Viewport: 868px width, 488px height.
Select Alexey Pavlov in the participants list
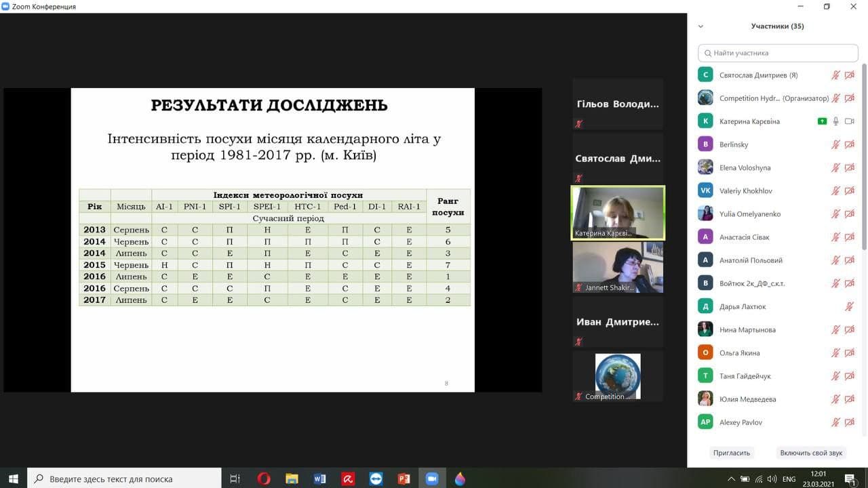point(741,422)
